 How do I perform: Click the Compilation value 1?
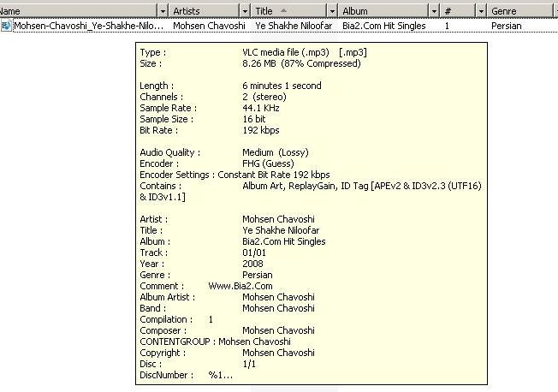coord(211,319)
